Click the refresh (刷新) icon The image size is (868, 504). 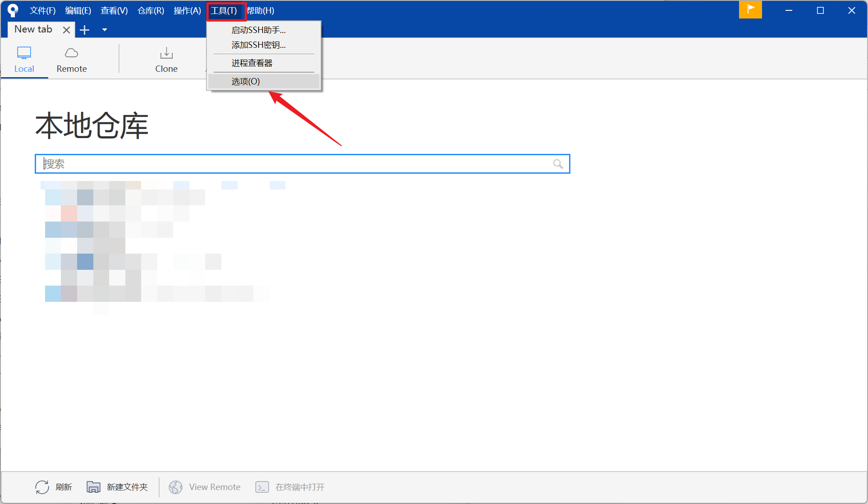click(42, 487)
